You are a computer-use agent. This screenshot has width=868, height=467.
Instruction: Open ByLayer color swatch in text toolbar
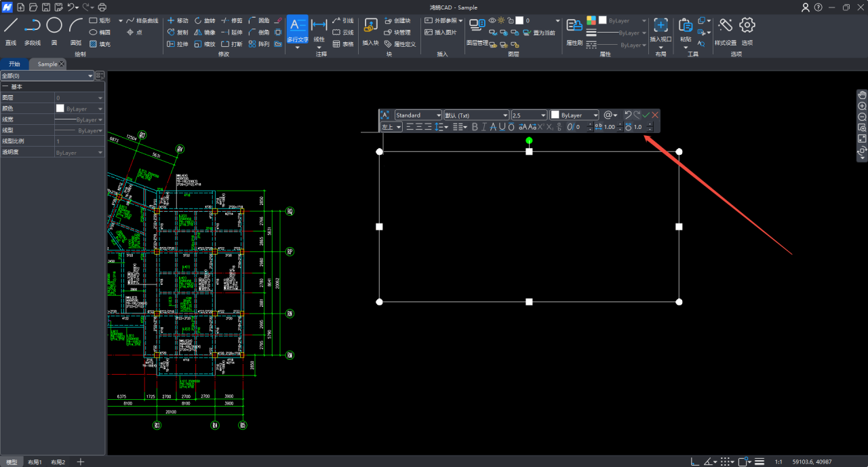tap(574, 115)
